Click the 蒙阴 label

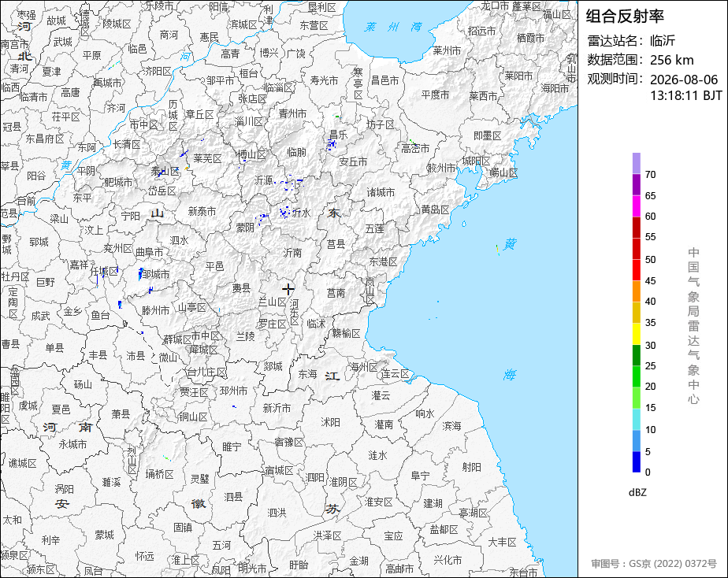click(x=245, y=228)
